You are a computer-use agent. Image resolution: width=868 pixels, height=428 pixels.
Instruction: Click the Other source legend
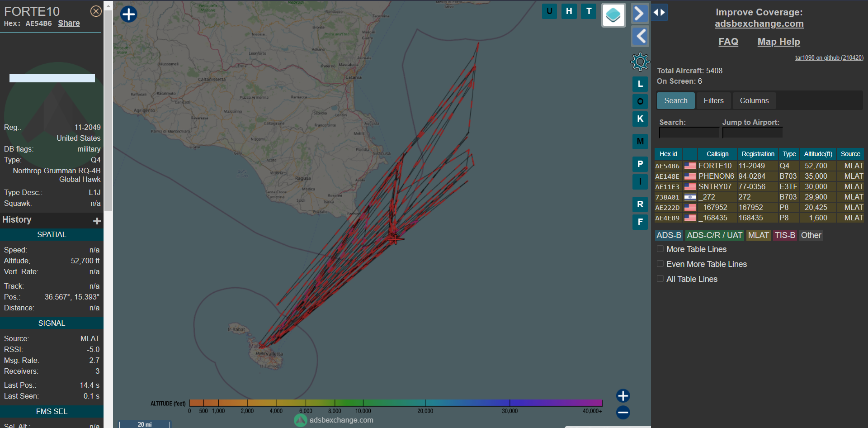811,235
